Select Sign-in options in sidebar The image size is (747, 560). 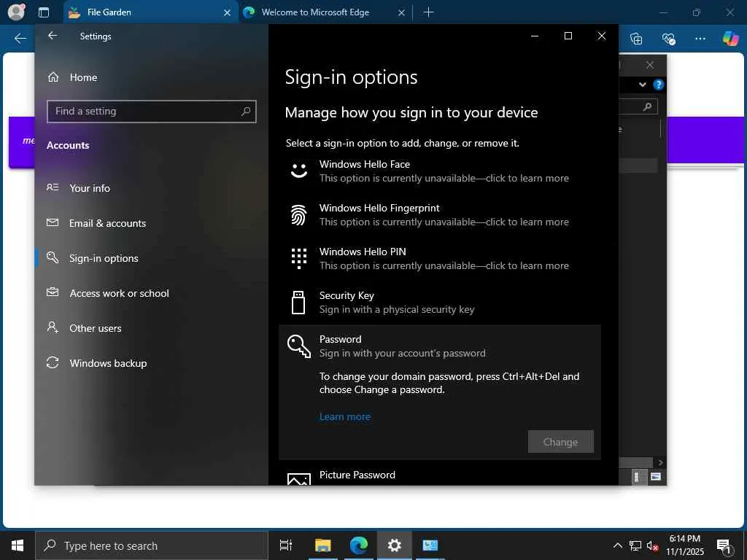point(104,258)
